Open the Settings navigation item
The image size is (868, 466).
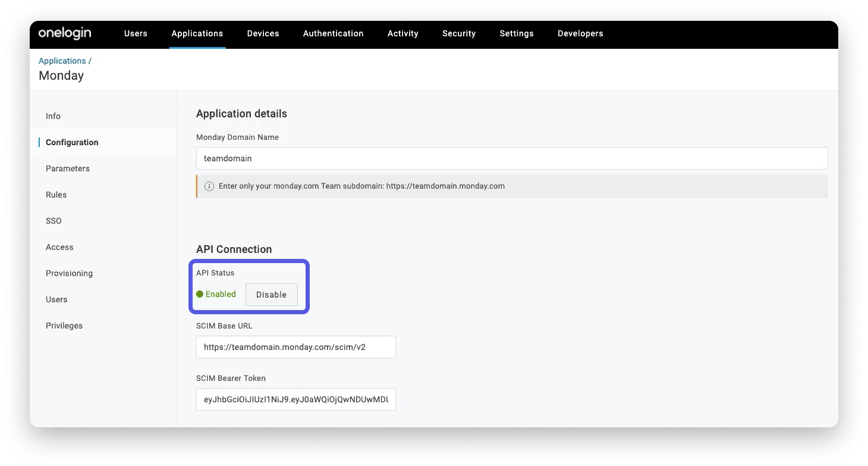(516, 33)
